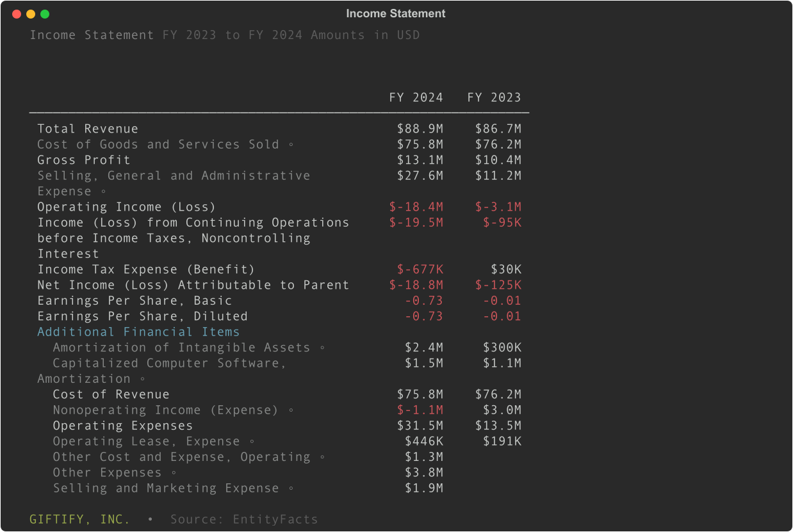
Task: Click the Source: EntityFacts text
Action: [244, 519]
